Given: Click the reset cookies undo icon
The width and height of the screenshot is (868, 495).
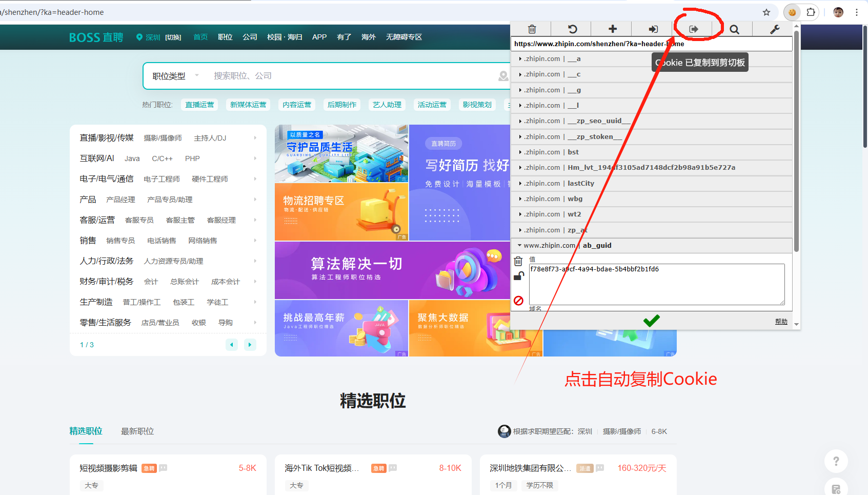Looking at the screenshot, I should coord(572,29).
